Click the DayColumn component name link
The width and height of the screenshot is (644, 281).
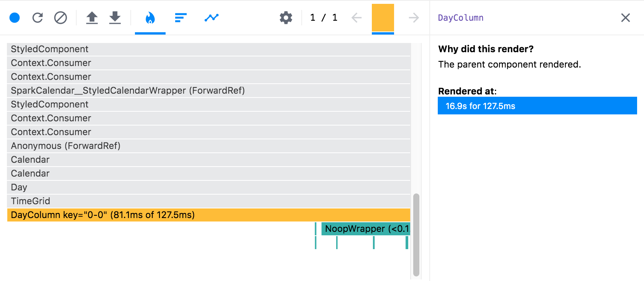click(460, 17)
